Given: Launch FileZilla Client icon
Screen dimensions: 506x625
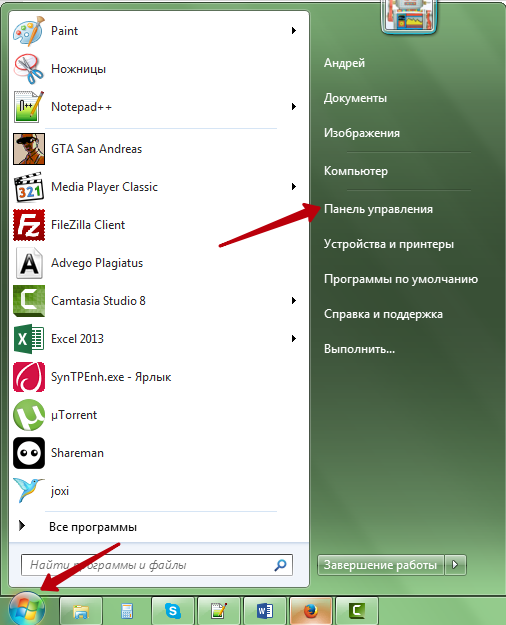Looking at the screenshot, I should pyautogui.click(x=29, y=225).
